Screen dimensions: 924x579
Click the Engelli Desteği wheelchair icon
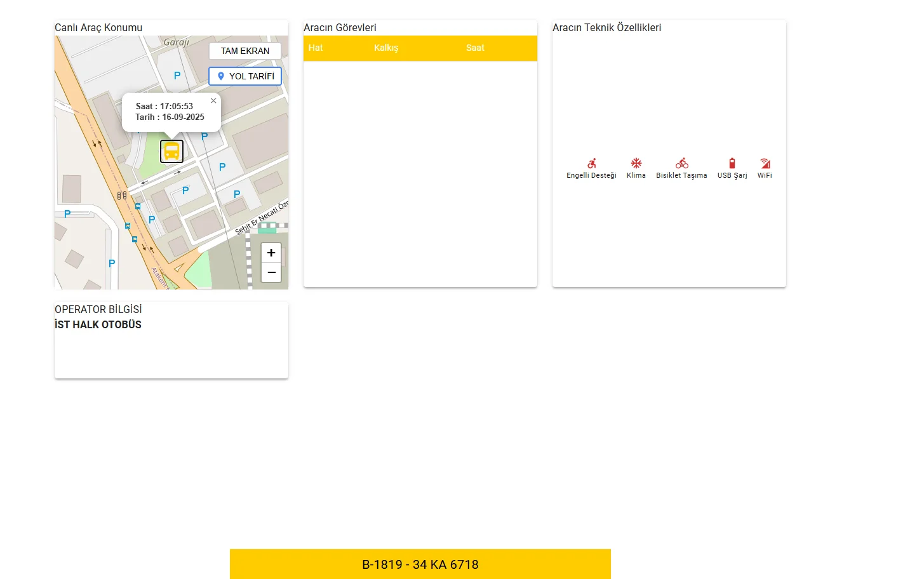tap(591, 163)
